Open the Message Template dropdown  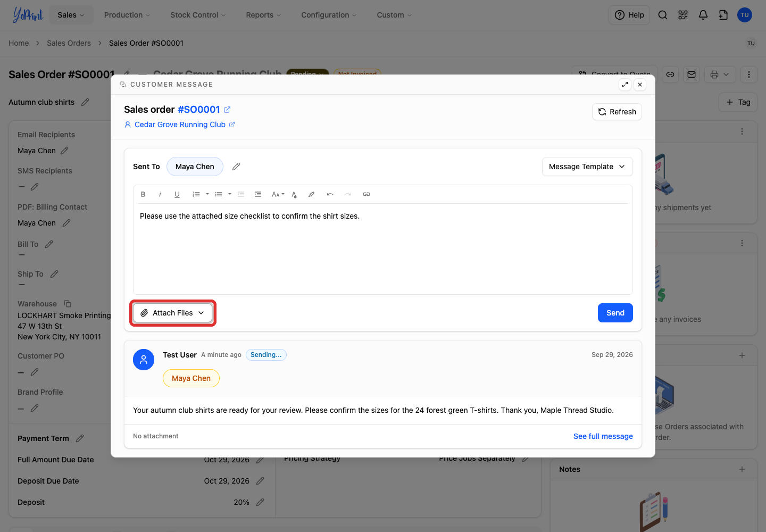click(587, 167)
